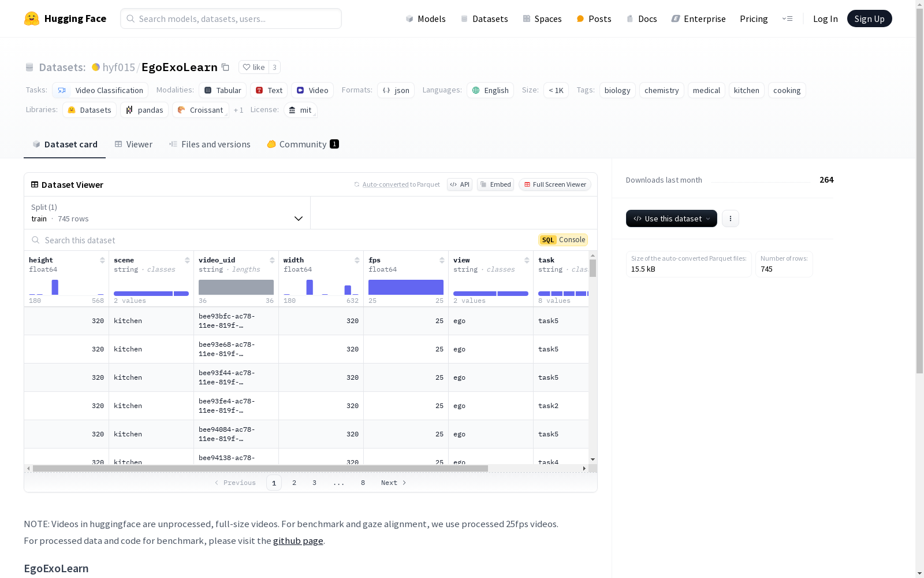Switch to the Viewer tab
Image resolution: width=924 pixels, height=578 pixels.
(x=133, y=144)
